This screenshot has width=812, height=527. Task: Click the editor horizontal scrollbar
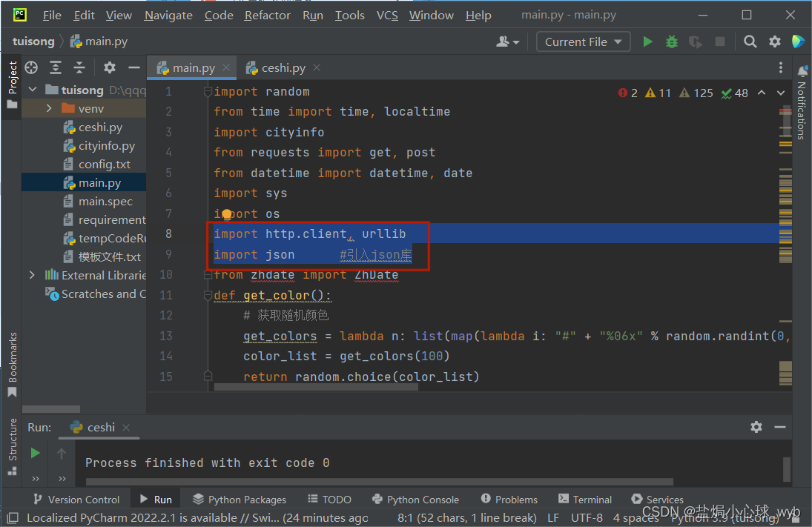316,387
